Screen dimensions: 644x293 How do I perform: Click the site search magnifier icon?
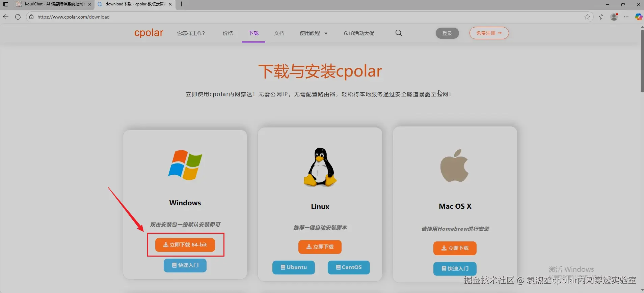pyautogui.click(x=399, y=33)
